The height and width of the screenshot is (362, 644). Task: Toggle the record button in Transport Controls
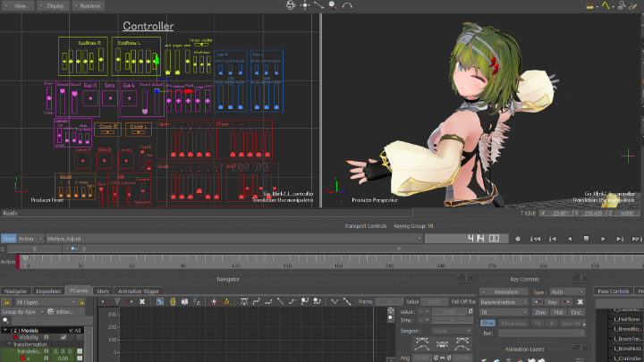click(x=518, y=239)
